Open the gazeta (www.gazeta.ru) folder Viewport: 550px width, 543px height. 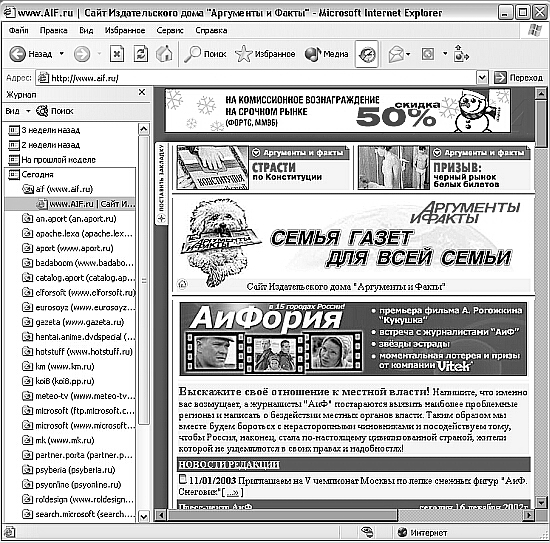coord(73,322)
